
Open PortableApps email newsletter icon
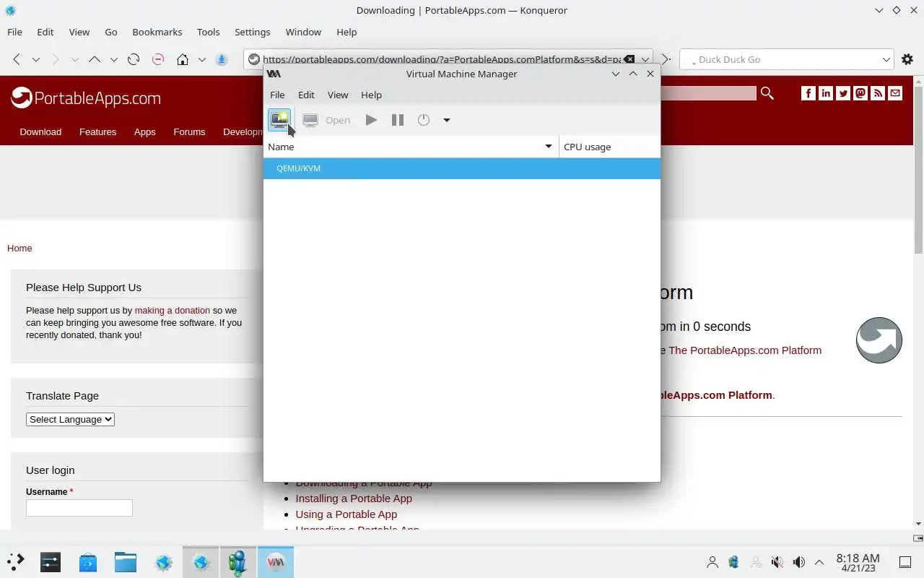coord(895,93)
